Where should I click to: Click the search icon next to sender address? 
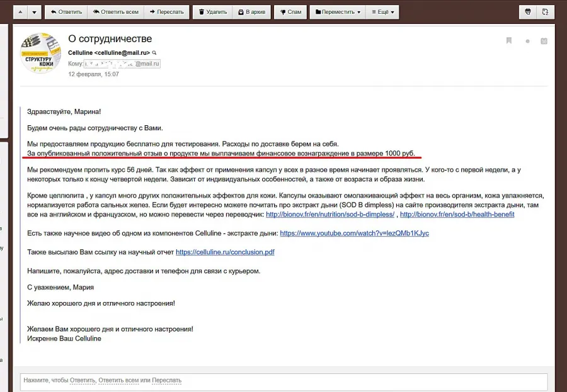point(154,53)
